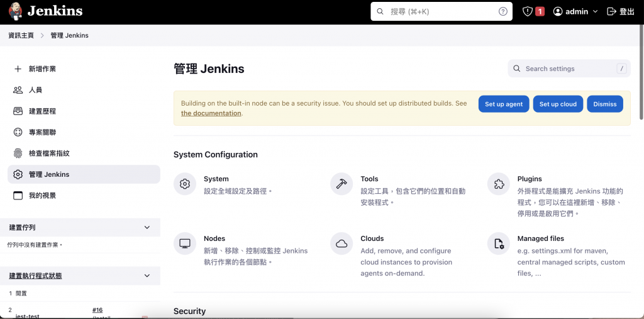Viewport: 644px width, 319px height.
Task: Open 檢查檔案指紋 in the sidebar
Action: [x=84, y=154]
